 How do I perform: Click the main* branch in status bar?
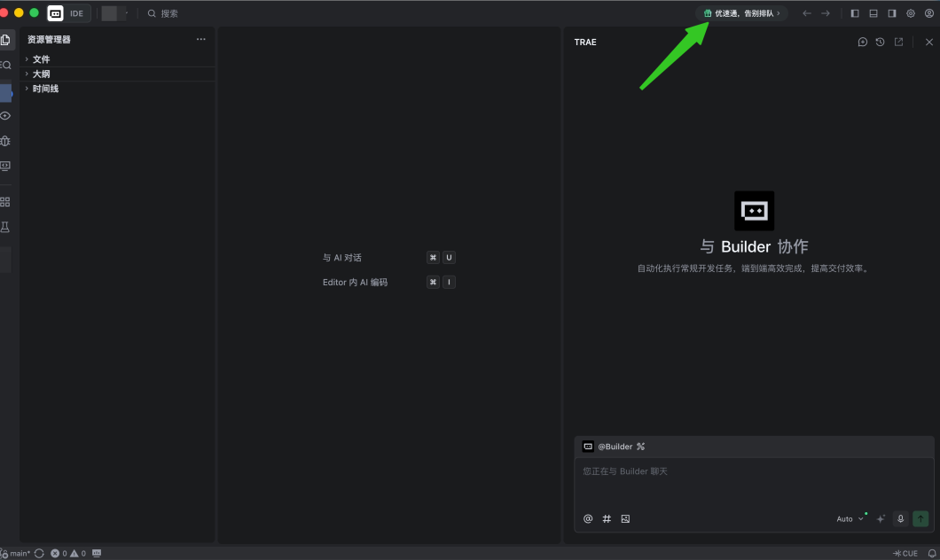(x=16, y=554)
